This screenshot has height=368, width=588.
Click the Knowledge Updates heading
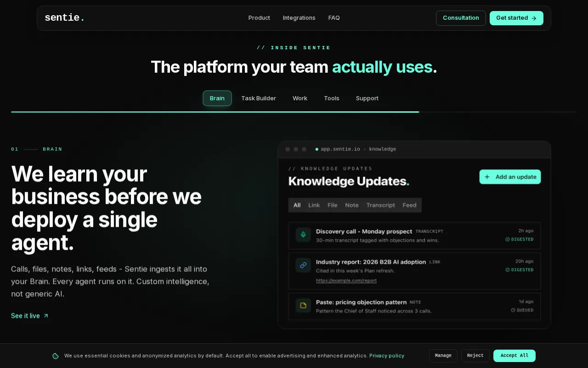click(x=349, y=181)
